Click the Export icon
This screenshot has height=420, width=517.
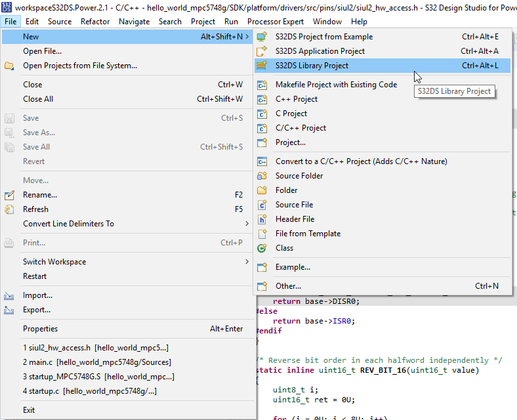(x=9, y=310)
